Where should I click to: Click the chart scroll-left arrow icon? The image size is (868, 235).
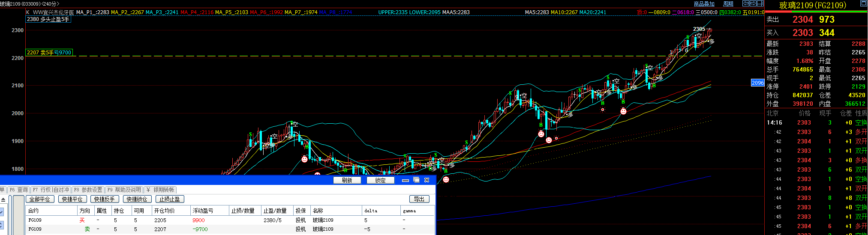(x=746, y=3)
